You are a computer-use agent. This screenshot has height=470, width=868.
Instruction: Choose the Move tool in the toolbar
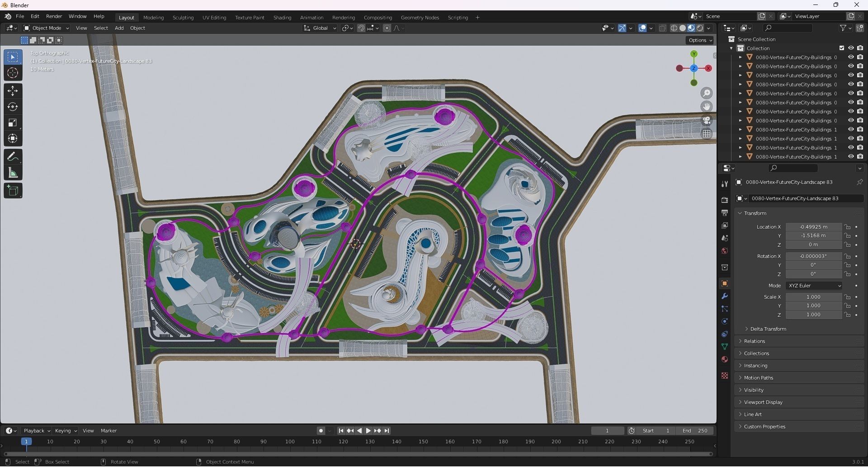point(13,91)
